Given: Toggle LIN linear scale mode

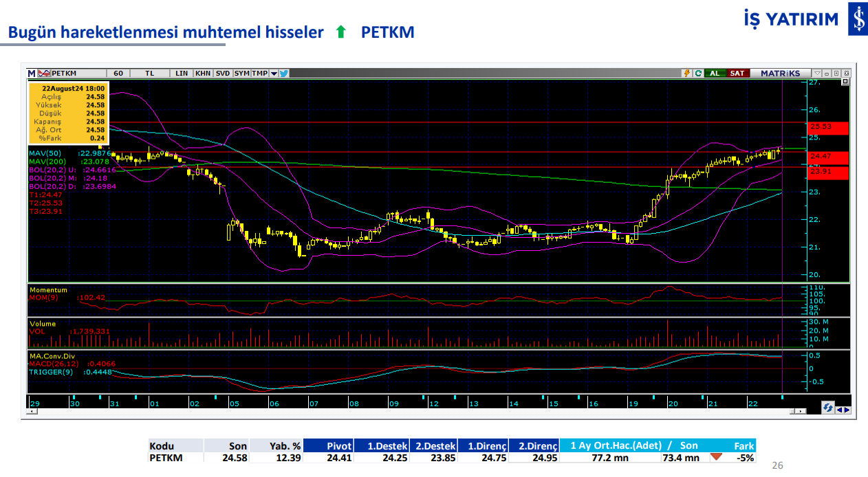Looking at the screenshot, I should click(182, 73).
